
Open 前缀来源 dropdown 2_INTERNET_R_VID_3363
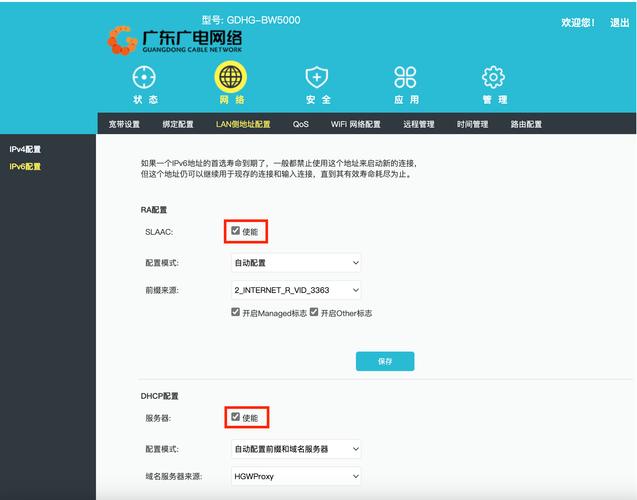tap(296, 290)
